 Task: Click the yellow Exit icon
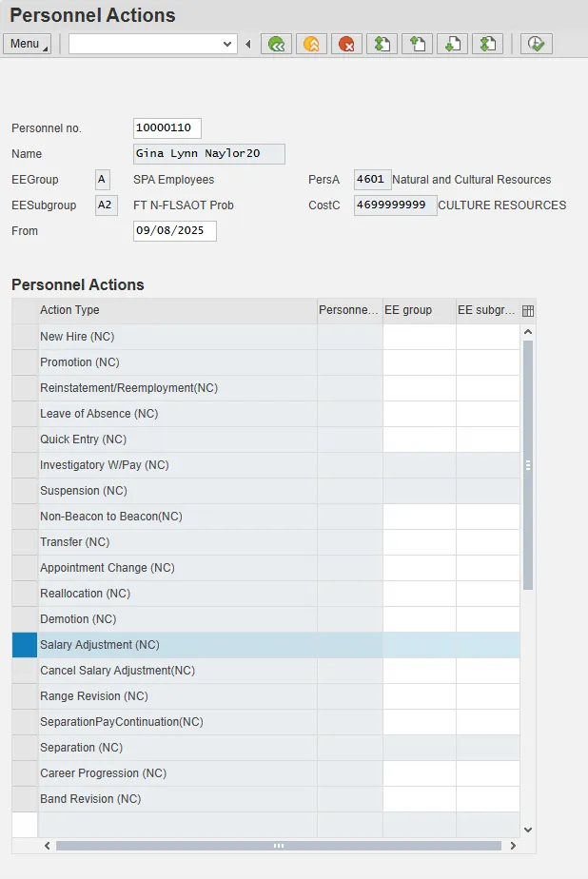pyautogui.click(x=312, y=44)
